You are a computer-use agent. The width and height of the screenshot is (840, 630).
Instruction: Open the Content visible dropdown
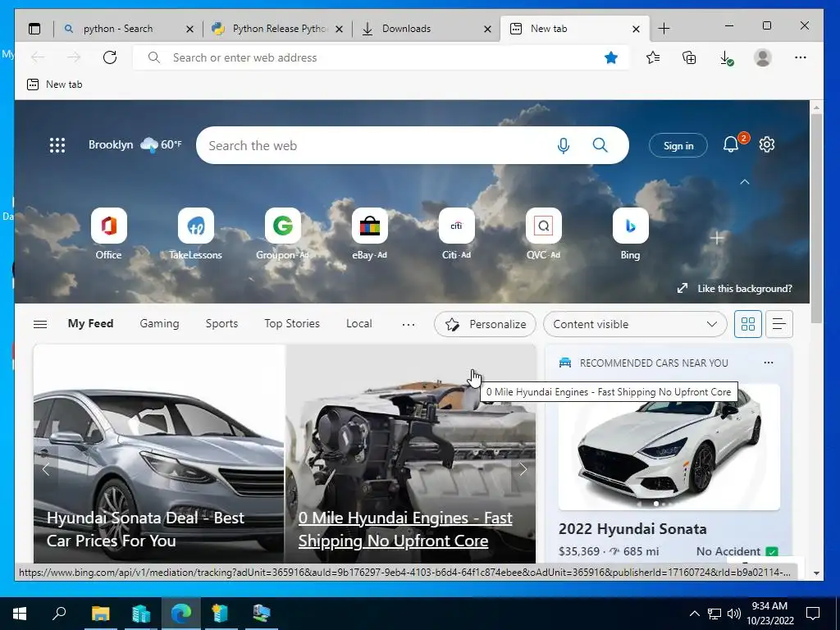point(635,324)
